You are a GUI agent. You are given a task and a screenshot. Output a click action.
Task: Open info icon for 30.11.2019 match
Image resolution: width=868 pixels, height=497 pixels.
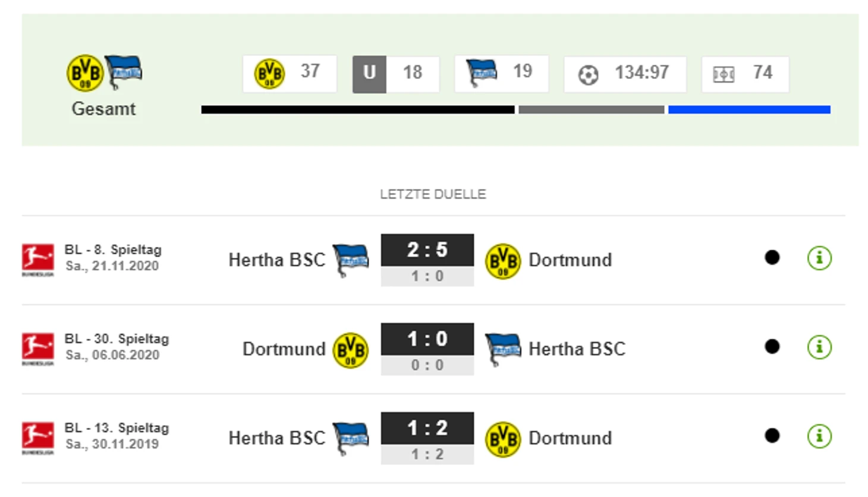(819, 436)
